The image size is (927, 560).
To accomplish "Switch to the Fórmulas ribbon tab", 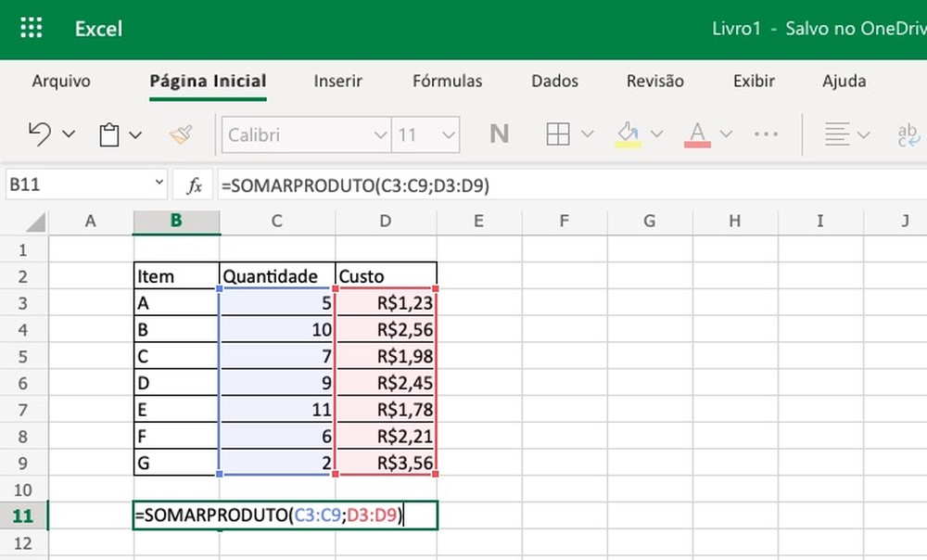I will point(448,82).
